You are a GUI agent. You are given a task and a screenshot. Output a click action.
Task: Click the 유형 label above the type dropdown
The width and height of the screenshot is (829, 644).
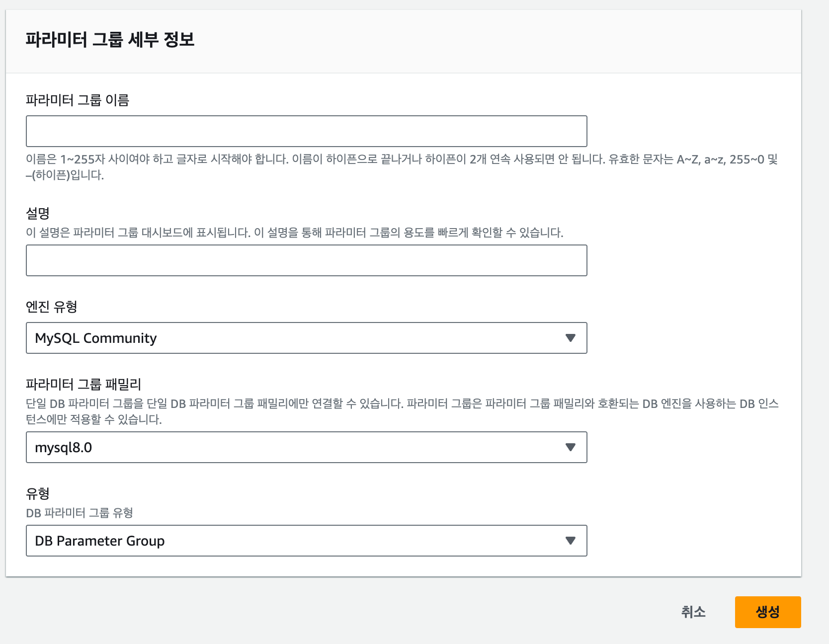coord(38,493)
